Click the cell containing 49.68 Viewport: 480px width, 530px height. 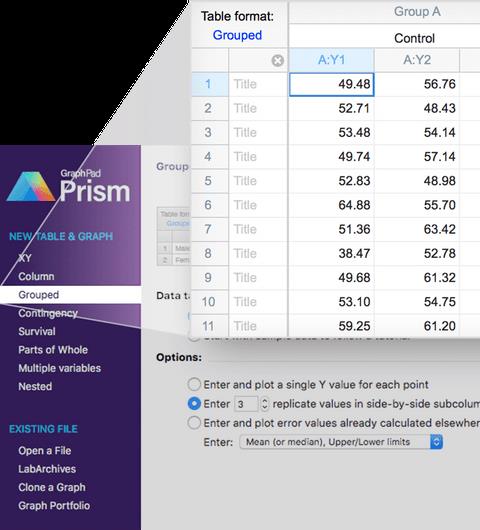pyautogui.click(x=332, y=278)
